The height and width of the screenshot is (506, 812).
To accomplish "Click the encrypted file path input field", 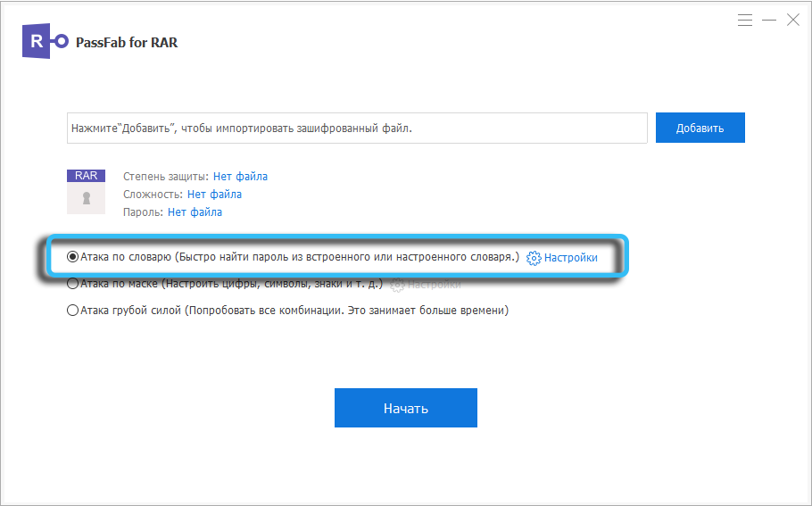I will point(357,129).
